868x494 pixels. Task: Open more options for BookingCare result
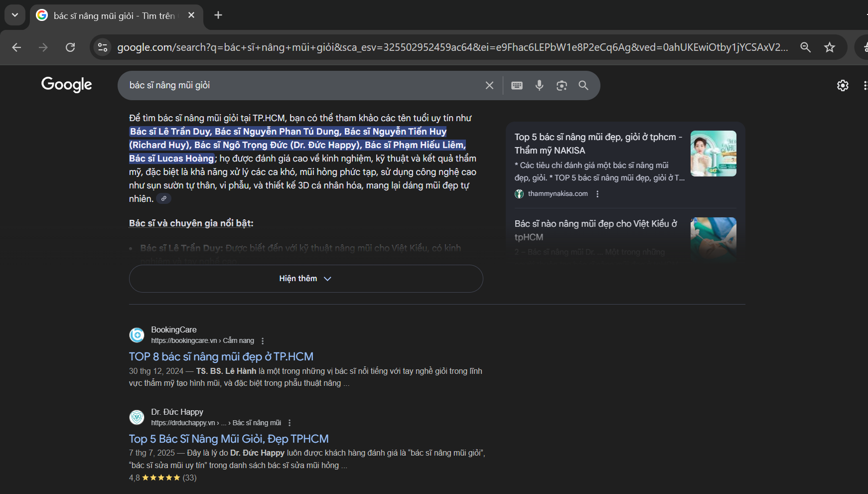[x=263, y=341]
